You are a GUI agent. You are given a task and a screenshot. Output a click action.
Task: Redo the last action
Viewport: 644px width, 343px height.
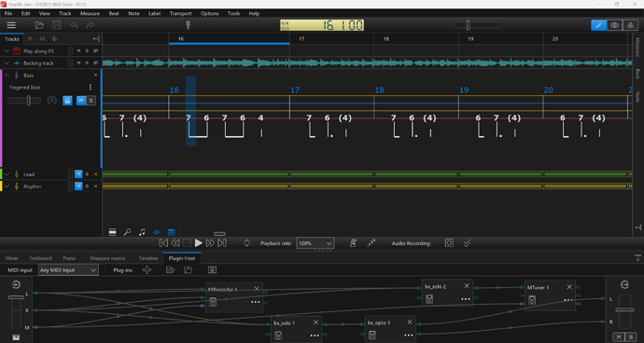pos(91,25)
